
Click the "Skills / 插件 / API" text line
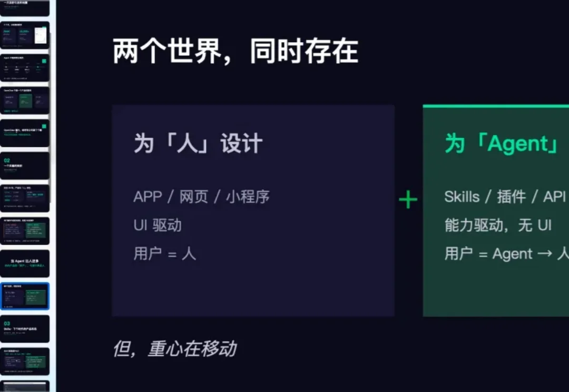(x=505, y=197)
